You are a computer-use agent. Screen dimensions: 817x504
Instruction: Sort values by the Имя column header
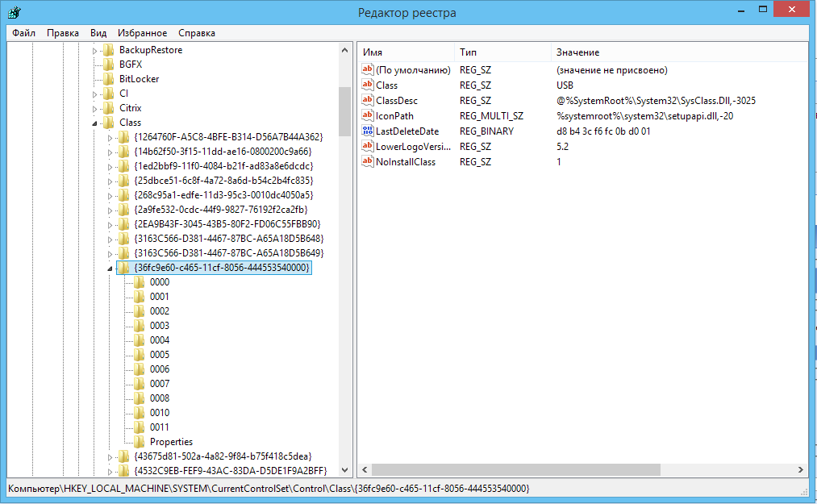click(x=405, y=52)
